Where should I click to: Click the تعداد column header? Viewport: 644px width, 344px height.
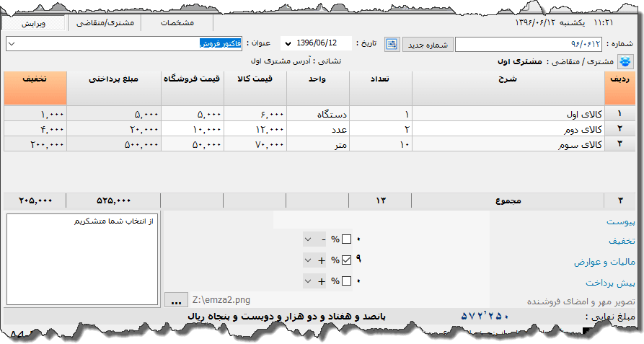coord(381,88)
